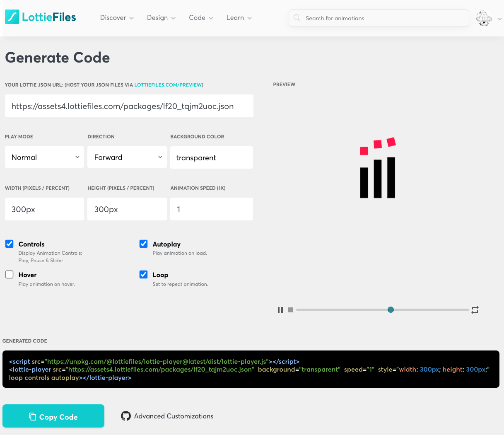
Task: Open the Design menu
Action: pyautogui.click(x=161, y=18)
